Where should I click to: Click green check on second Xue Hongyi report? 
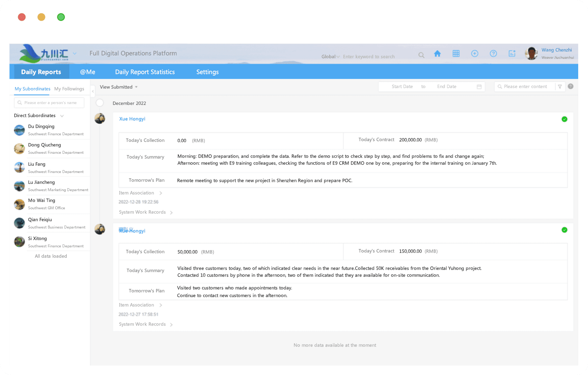[564, 230]
